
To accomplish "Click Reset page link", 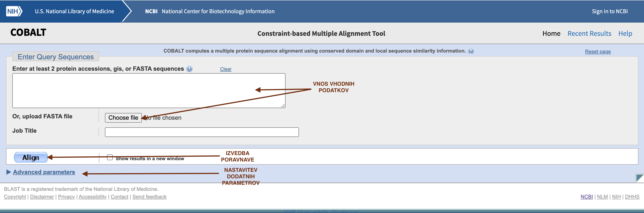I will (598, 51).
